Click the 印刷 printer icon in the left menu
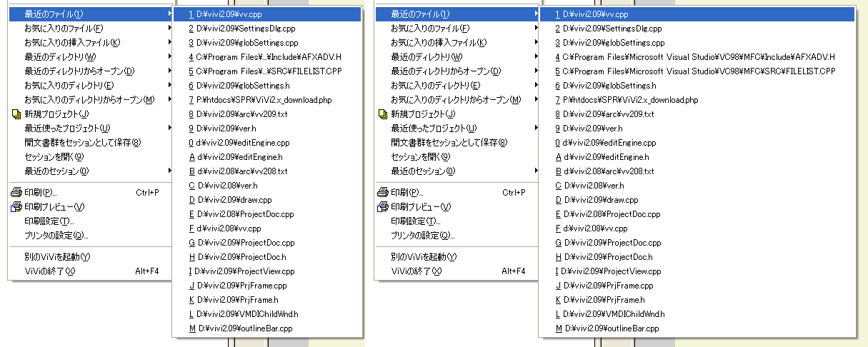This screenshot has height=347, width=868. [17, 193]
